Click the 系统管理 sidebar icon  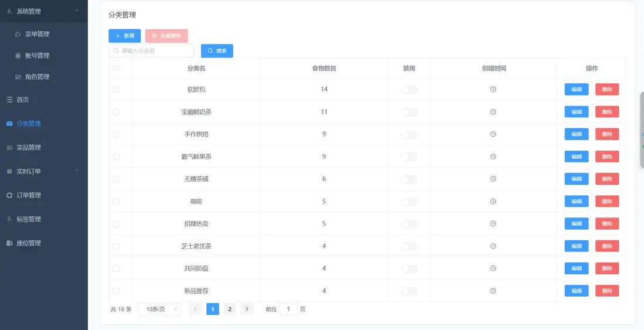coord(9,12)
